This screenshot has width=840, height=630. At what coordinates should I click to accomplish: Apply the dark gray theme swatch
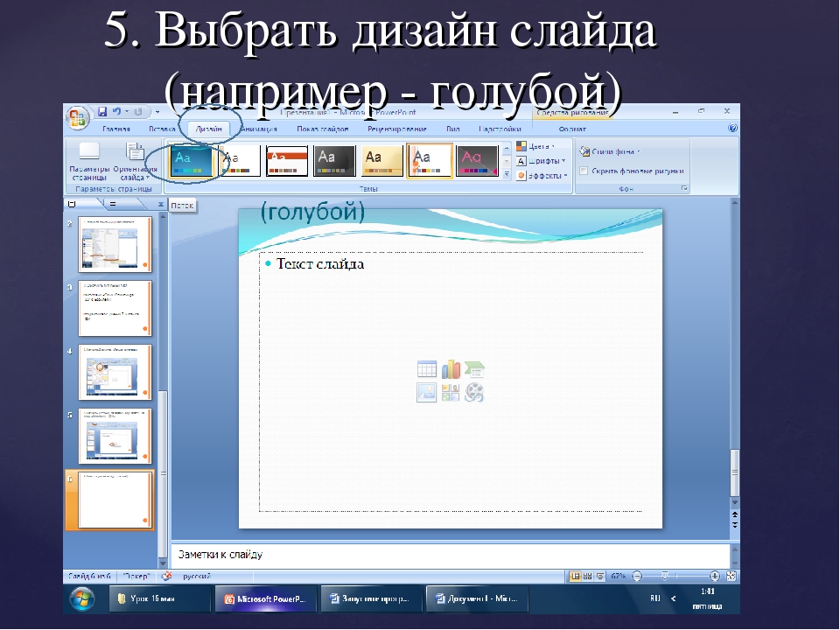[x=334, y=161]
